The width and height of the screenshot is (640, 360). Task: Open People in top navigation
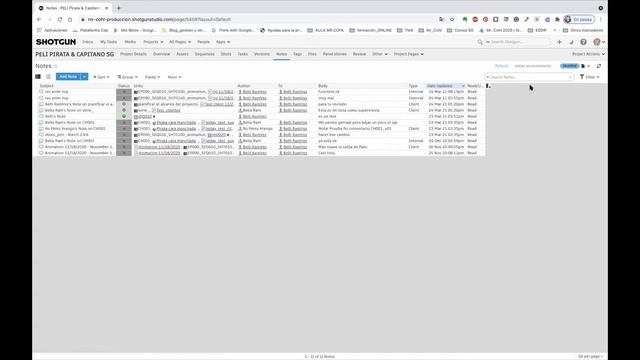[x=203, y=42]
